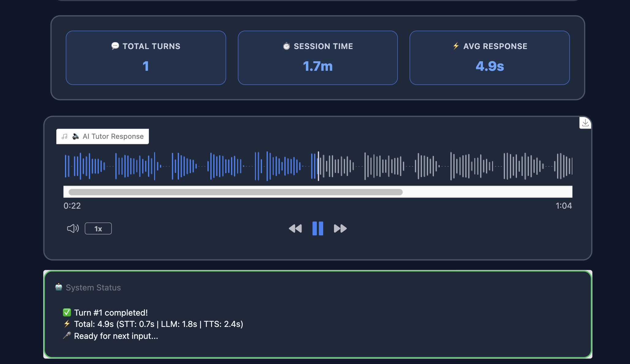Viewport: 630px width, 364px height.
Task: Click the microphone icon beside Ready for next input
Action: point(67,336)
